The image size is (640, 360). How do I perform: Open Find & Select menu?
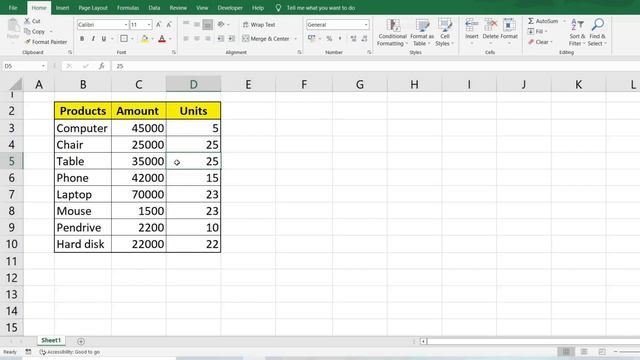pyautogui.click(x=598, y=32)
